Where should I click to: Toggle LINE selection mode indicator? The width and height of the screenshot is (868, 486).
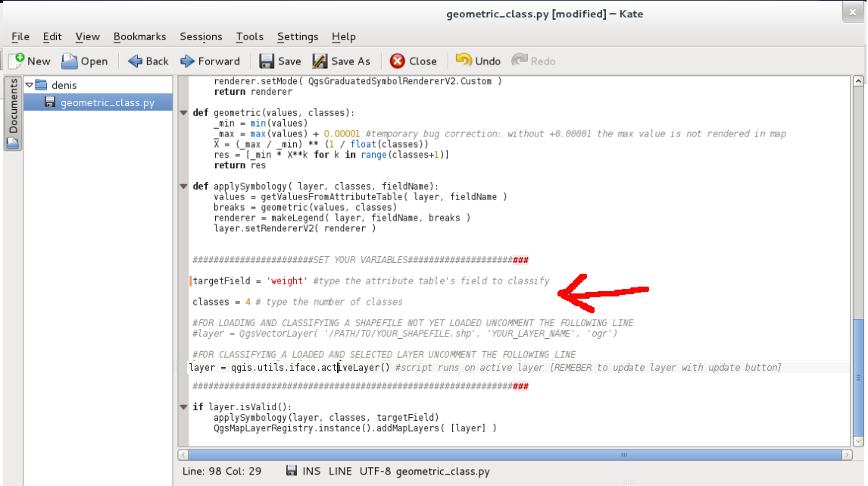341,471
